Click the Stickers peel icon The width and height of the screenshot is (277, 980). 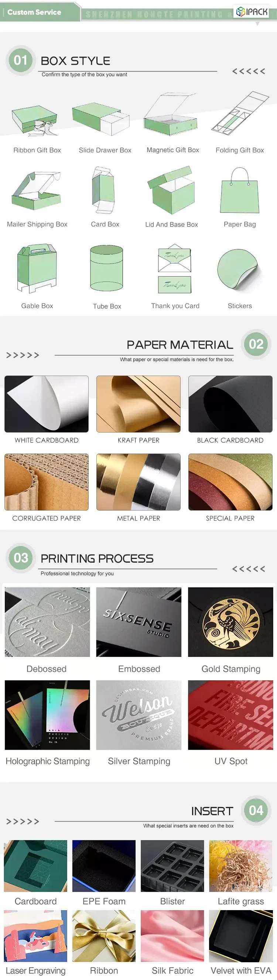[239, 269]
